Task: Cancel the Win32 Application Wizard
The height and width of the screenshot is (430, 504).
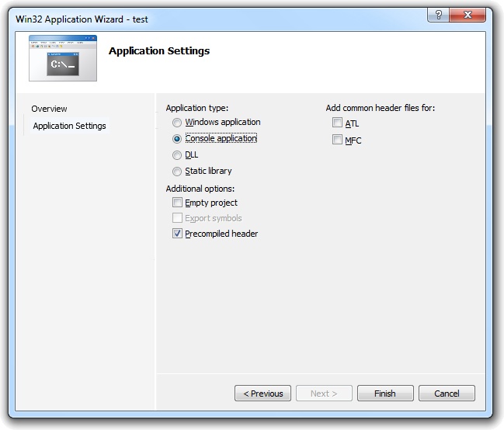Action: tap(447, 394)
